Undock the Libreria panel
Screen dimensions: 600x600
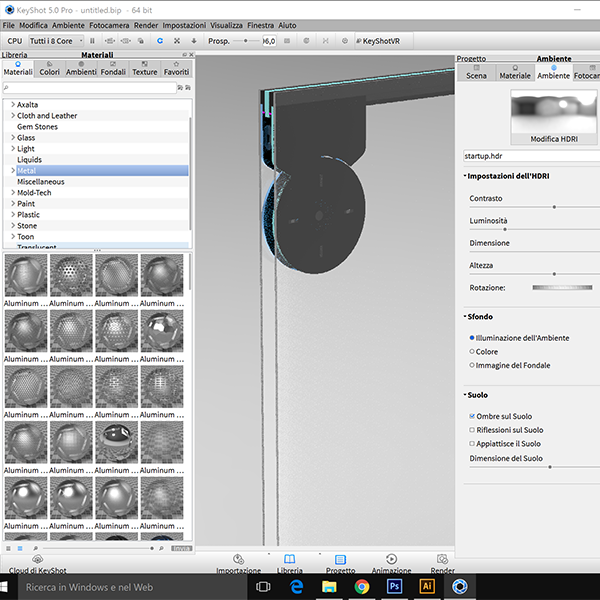[184, 55]
